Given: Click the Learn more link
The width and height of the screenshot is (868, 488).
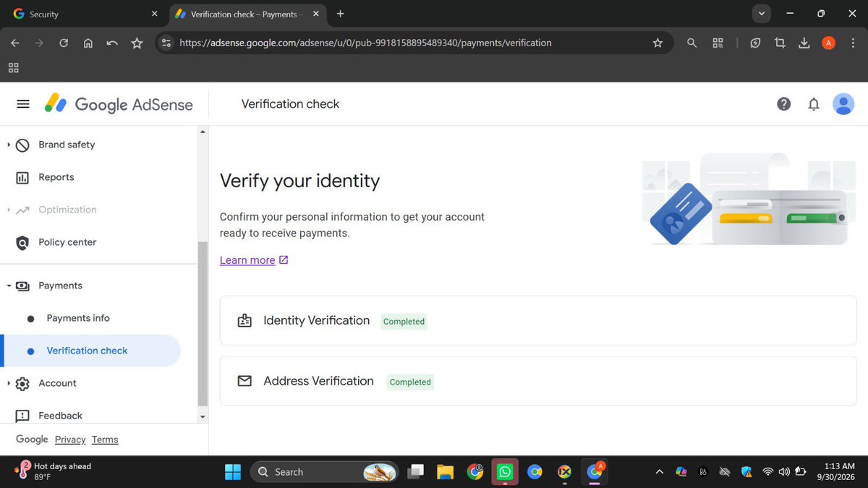Looking at the screenshot, I should click(x=254, y=260).
